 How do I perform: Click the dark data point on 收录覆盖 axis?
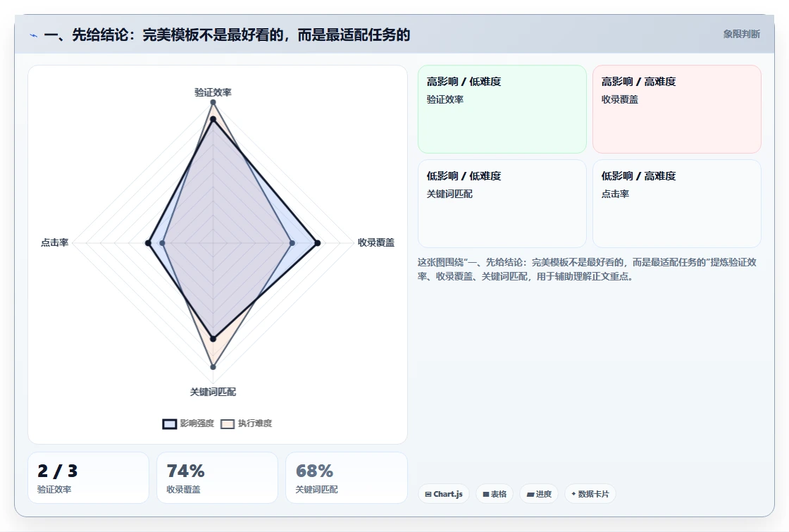(x=318, y=243)
